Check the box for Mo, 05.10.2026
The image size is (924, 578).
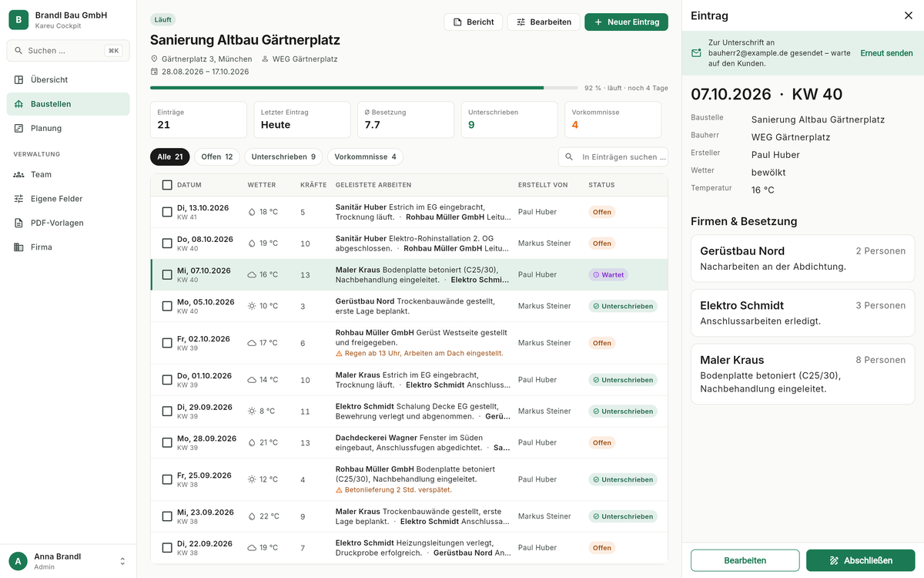[x=167, y=306]
